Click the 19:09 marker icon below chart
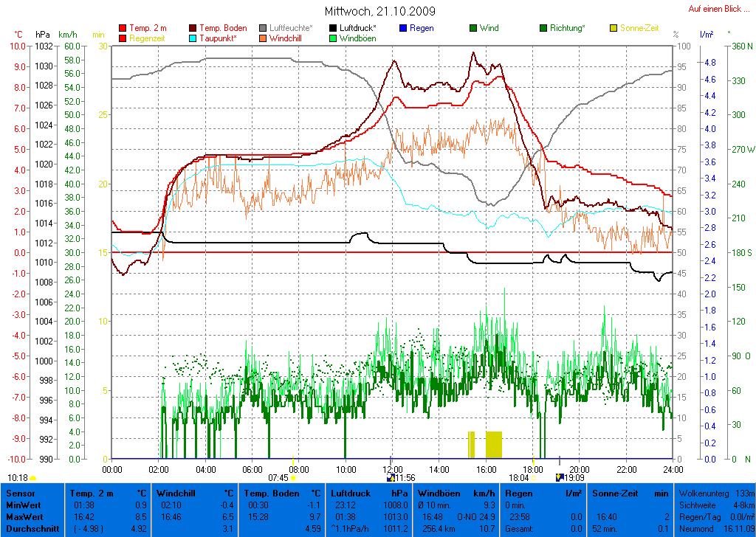The width and height of the screenshot is (756, 537). [x=559, y=477]
